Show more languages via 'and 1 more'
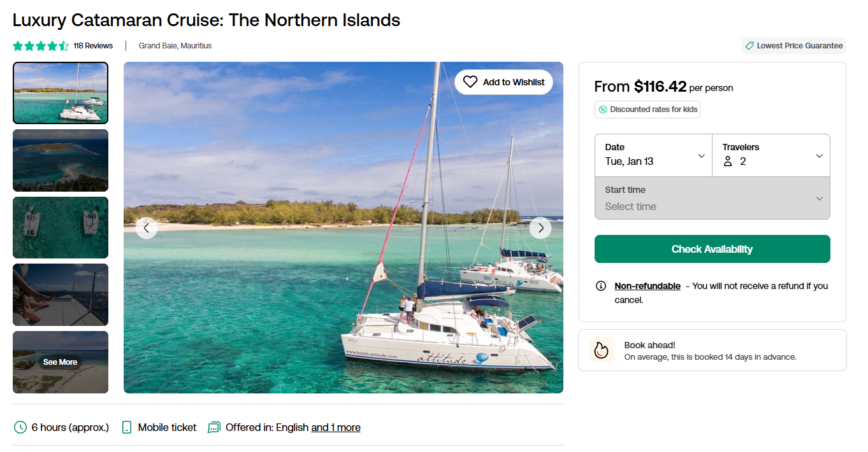 336,427
